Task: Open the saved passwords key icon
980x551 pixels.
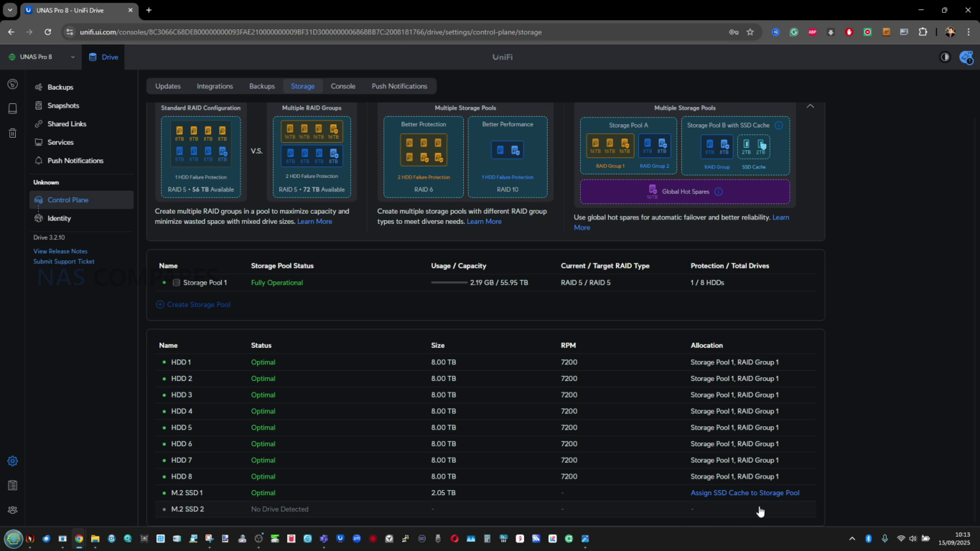Action: click(x=733, y=32)
